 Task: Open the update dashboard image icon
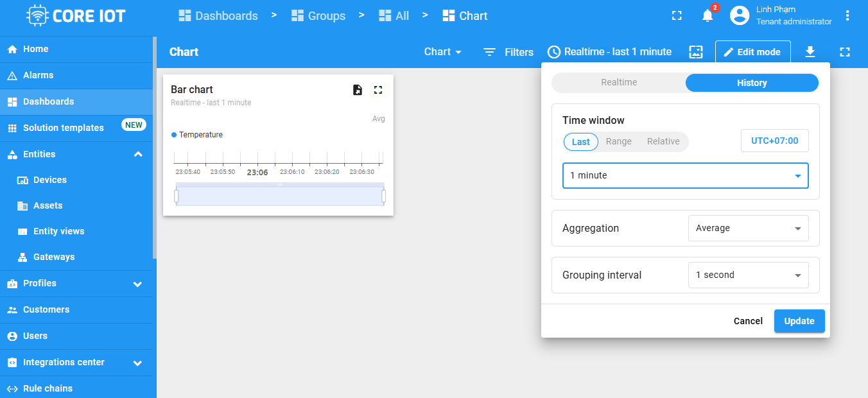coord(696,52)
